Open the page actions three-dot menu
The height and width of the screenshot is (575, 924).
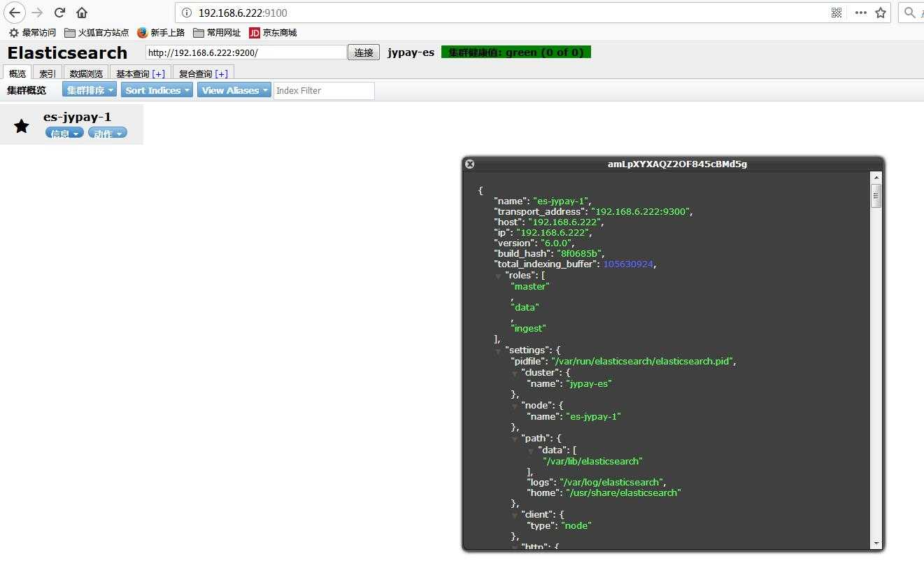(861, 13)
